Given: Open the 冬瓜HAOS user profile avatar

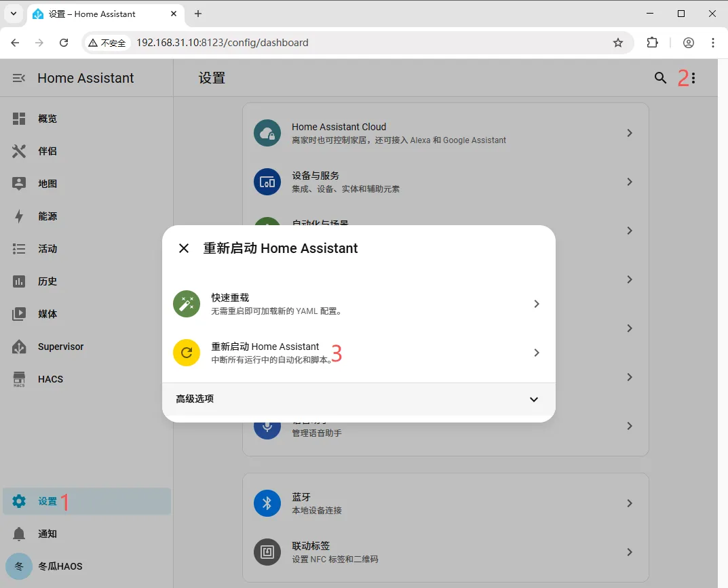Looking at the screenshot, I should (18, 566).
